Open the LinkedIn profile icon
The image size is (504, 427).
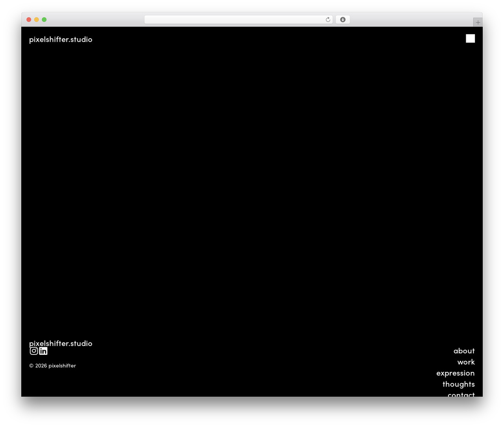click(x=43, y=351)
